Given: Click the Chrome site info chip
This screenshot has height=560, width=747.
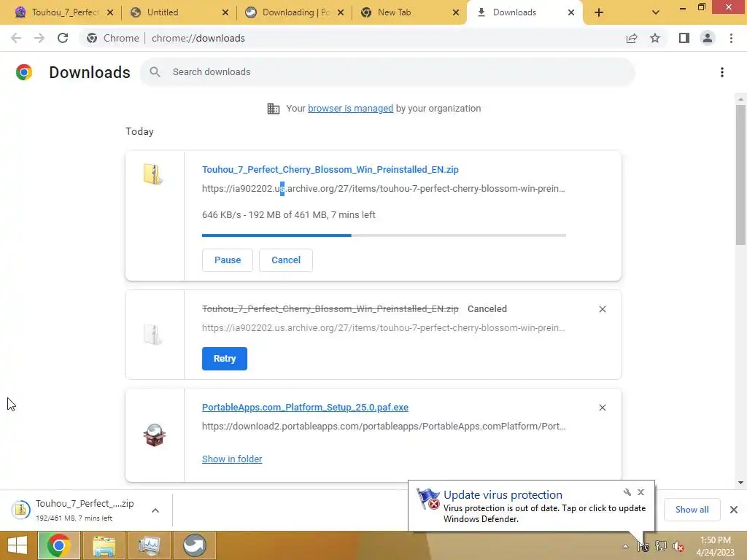Looking at the screenshot, I should (x=113, y=38).
